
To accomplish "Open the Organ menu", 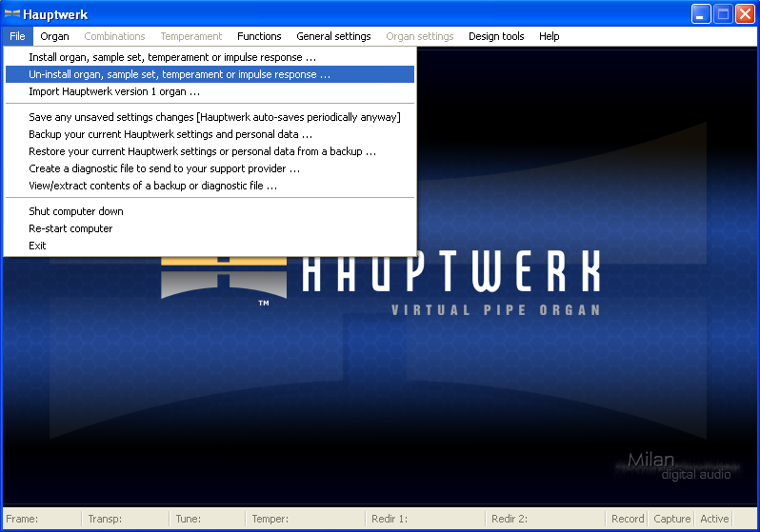I will 54,36.
